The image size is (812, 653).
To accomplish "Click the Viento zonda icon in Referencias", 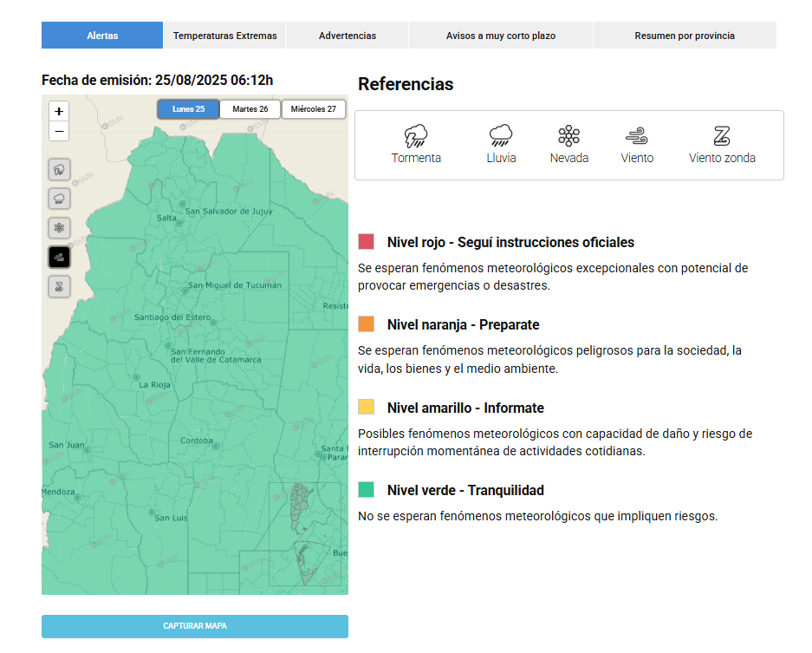I will [722, 135].
